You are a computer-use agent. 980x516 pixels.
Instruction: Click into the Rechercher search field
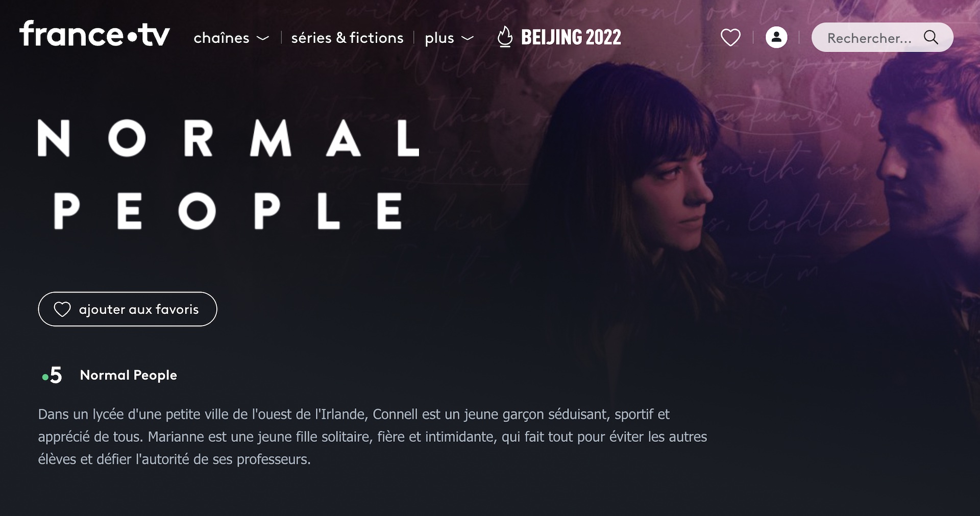point(882,37)
